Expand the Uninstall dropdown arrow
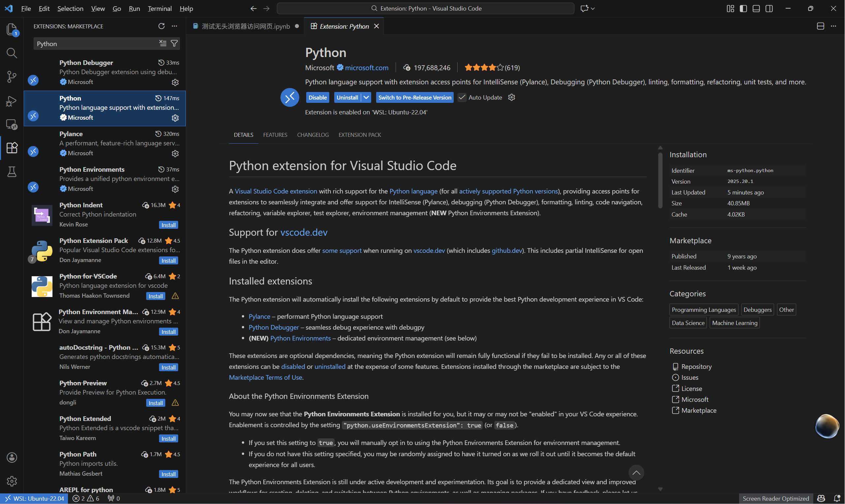845x504 pixels. click(366, 98)
